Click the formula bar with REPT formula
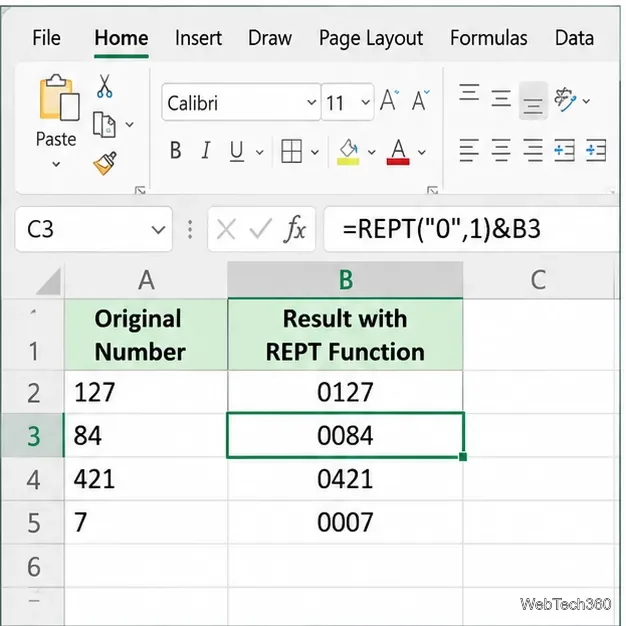Image resolution: width=626 pixels, height=626 pixels. 471,229
